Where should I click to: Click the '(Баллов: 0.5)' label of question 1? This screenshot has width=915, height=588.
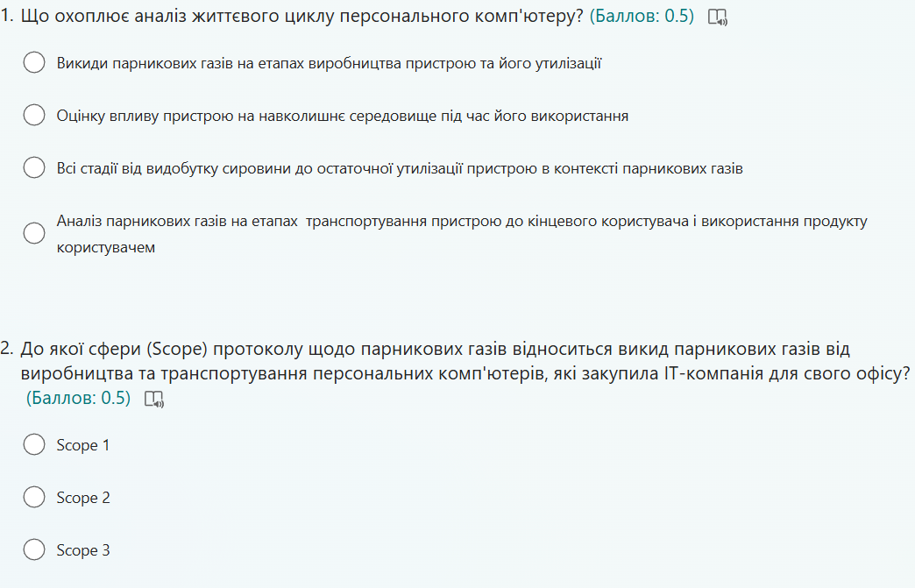point(642,16)
